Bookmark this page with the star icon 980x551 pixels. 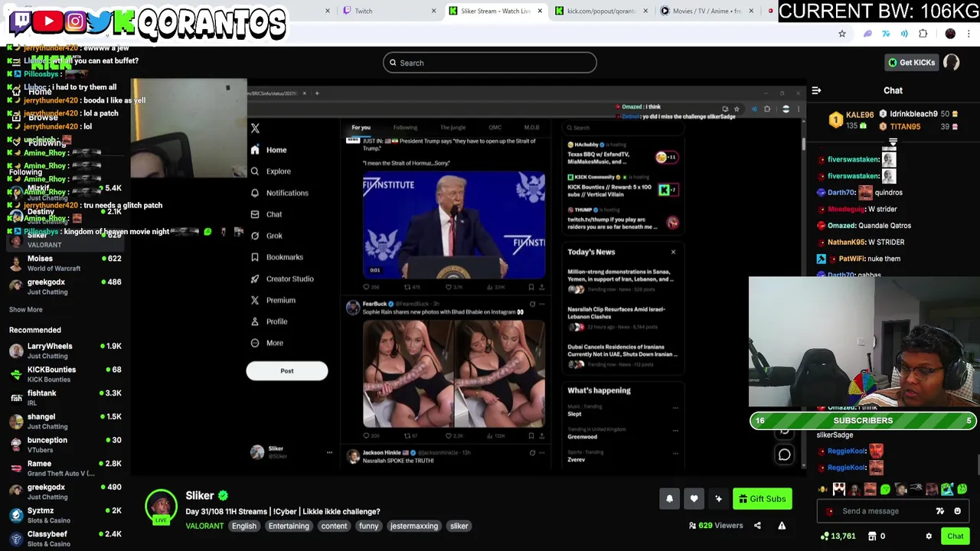[842, 34]
